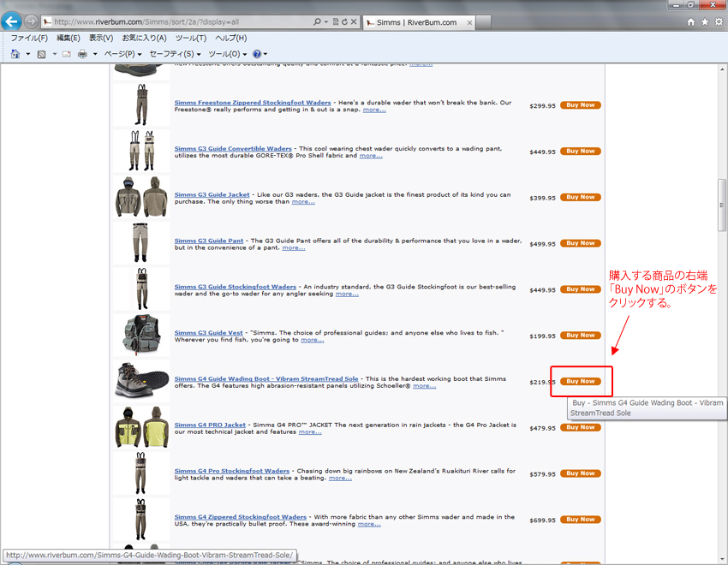The height and width of the screenshot is (565, 728).
Task: Open Simms G3 Guide Convertible Waders link
Action: 233,148
